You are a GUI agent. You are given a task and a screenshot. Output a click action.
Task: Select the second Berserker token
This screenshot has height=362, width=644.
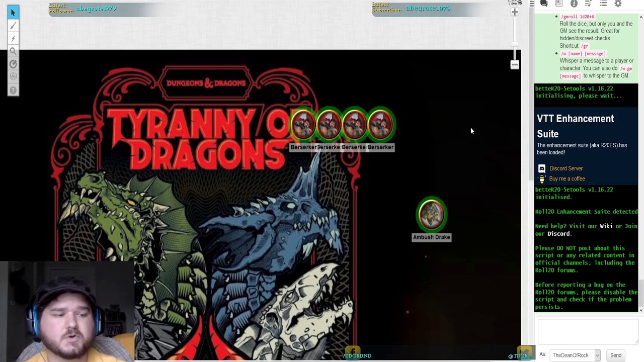329,125
